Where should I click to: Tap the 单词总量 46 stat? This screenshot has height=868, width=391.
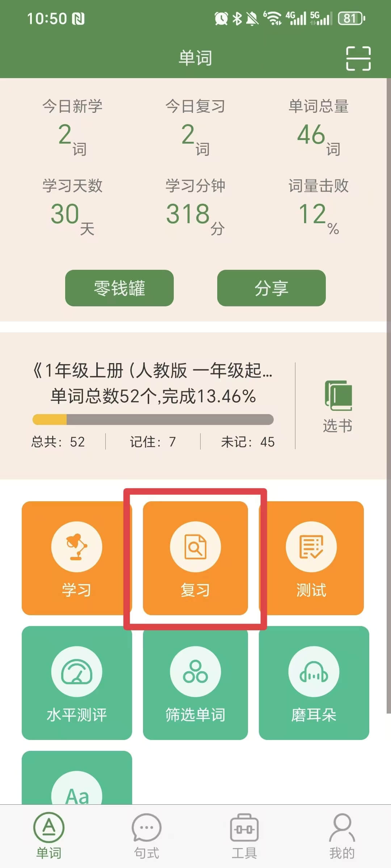click(319, 127)
